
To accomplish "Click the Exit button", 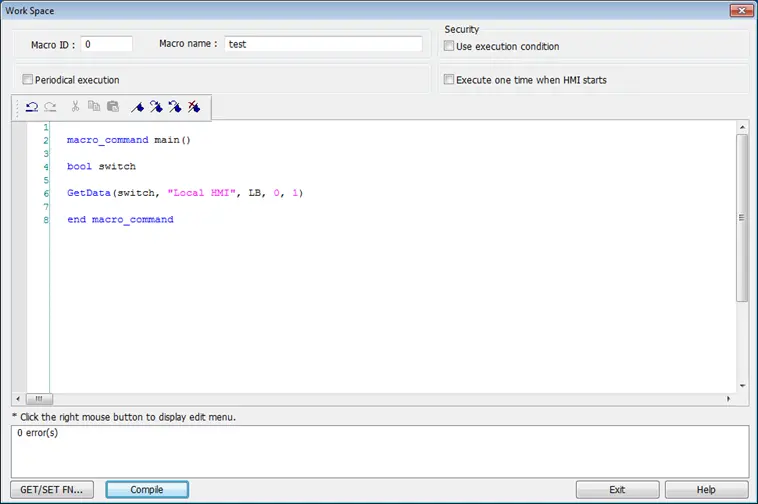I will point(617,490).
